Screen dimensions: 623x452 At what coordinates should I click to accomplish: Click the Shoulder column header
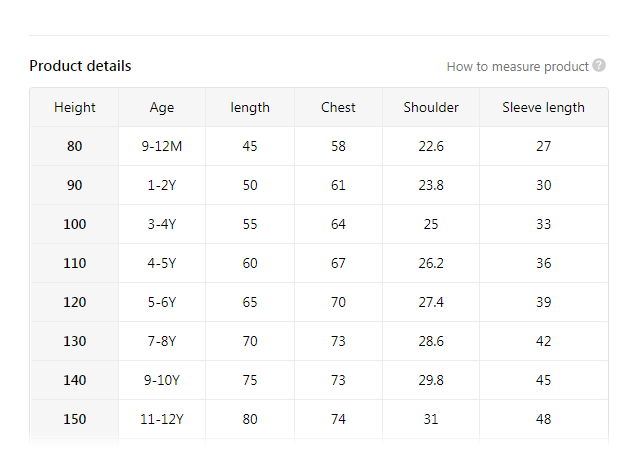431,107
